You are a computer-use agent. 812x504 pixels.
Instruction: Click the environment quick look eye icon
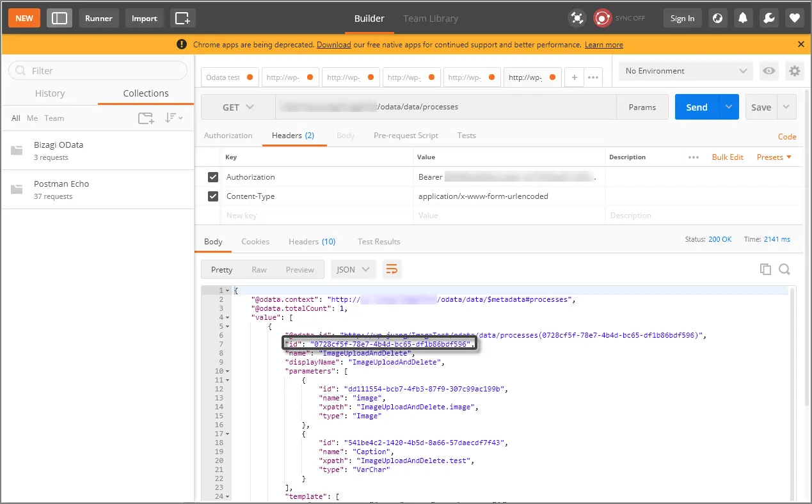pos(769,71)
